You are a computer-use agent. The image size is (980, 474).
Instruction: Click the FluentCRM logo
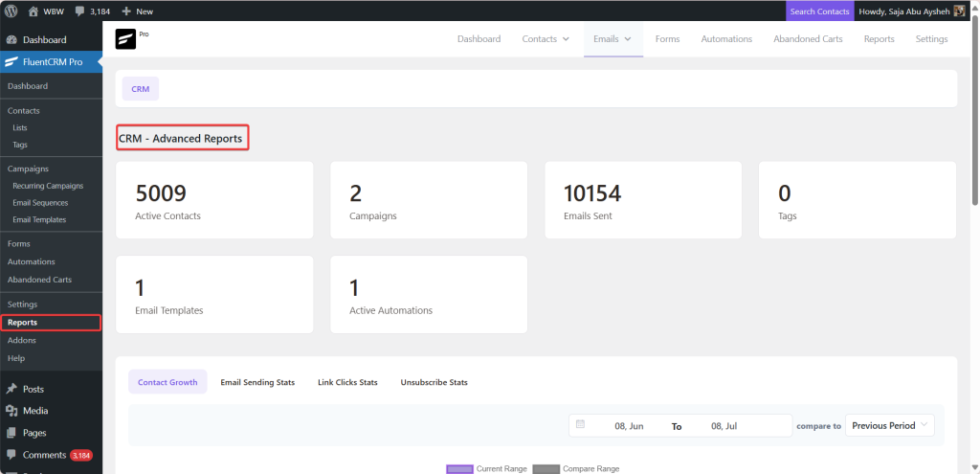(125, 39)
